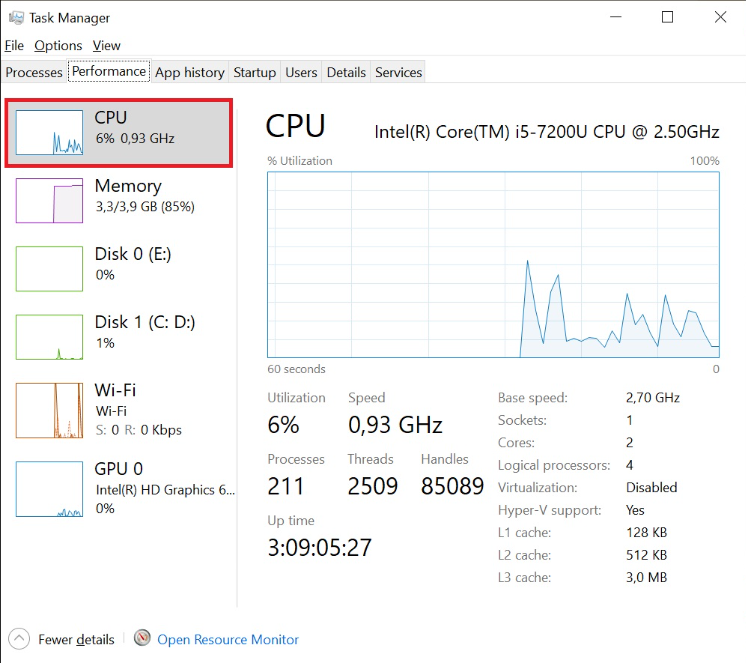Viewport: 746px width, 663px height.
Task: Click the CPU utilization graph area
Action: 493,264
